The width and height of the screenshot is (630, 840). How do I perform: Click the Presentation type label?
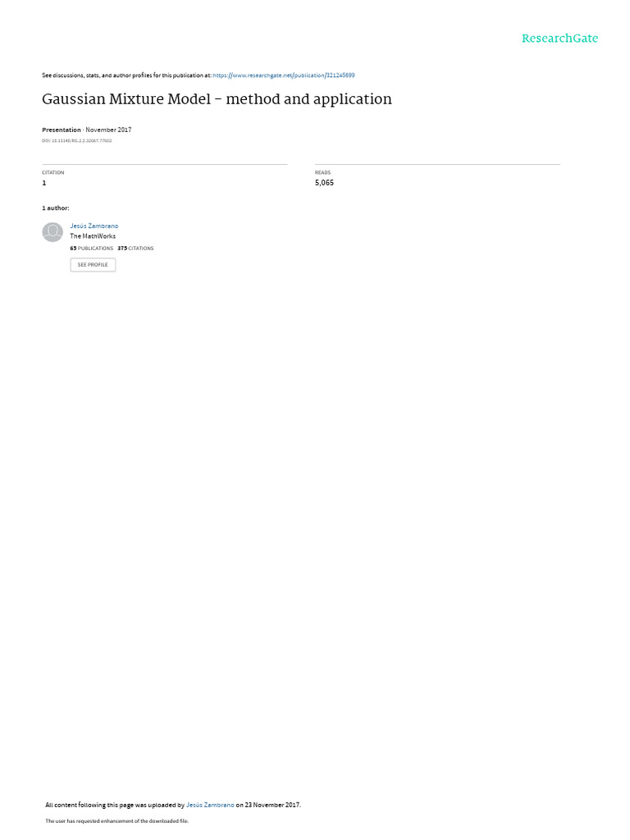(x=61, y=130)
